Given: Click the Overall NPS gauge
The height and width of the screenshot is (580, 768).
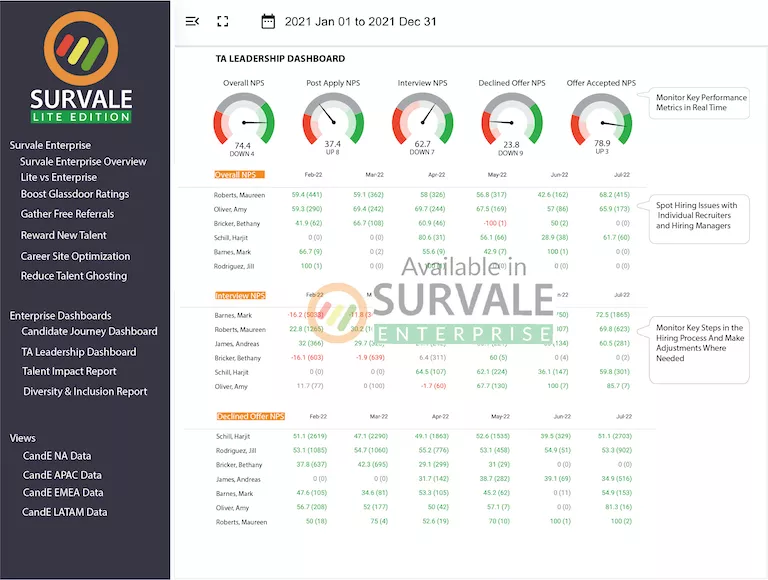Looking at the screenshot, I should tap(243, 122).
